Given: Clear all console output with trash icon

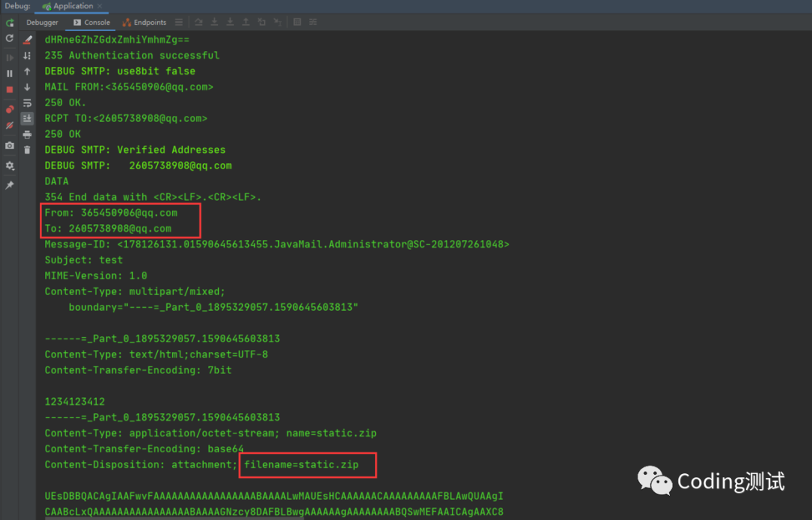Looking at the screenshot, I should (28, 151).
